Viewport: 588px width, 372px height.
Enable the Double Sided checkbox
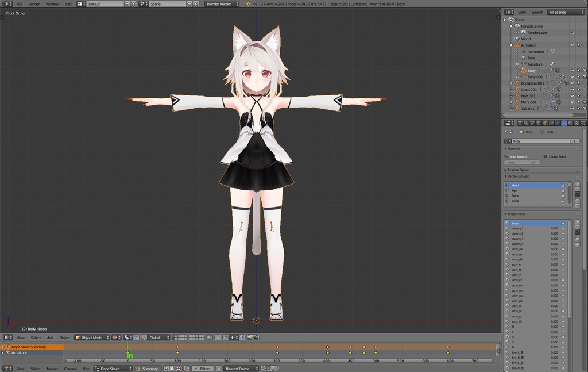(546, 156)
